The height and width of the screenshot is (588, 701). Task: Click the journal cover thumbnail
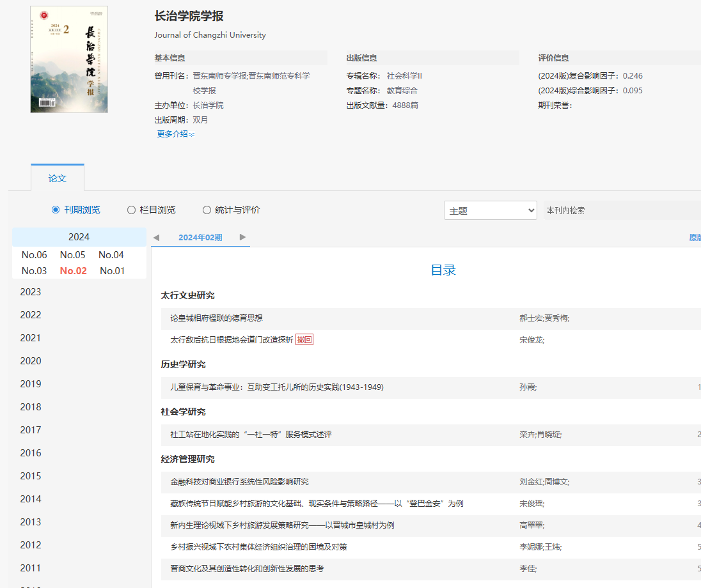(x=69, y=59)
